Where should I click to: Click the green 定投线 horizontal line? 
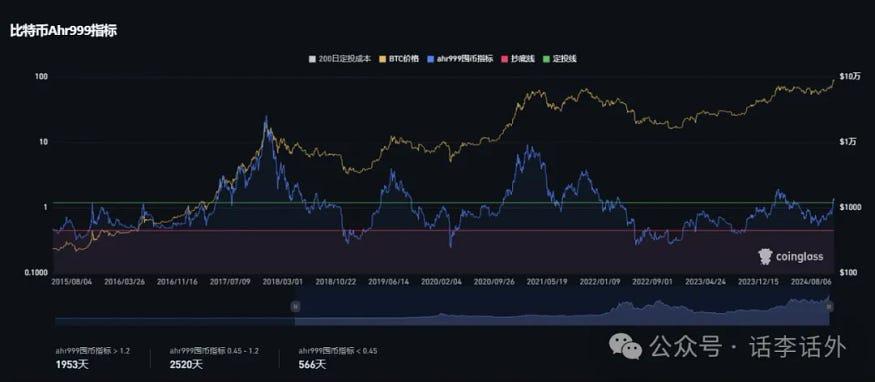click(443, 202)
